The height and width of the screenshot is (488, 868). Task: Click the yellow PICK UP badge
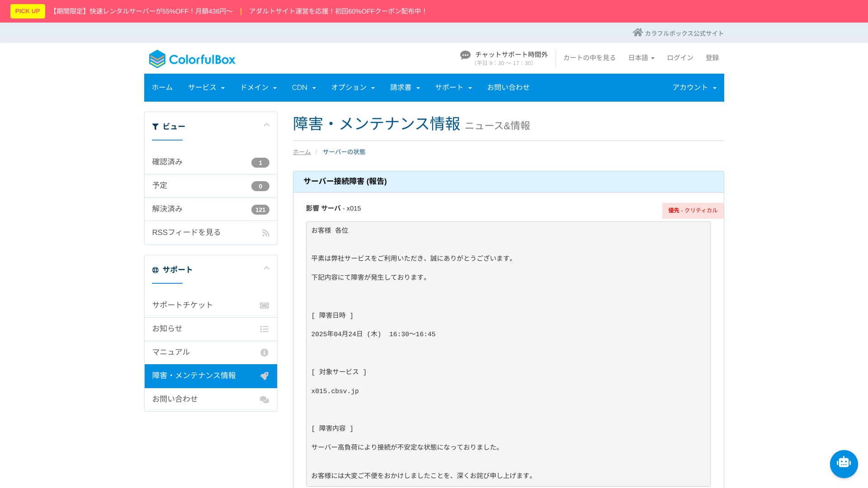(28, 11)
